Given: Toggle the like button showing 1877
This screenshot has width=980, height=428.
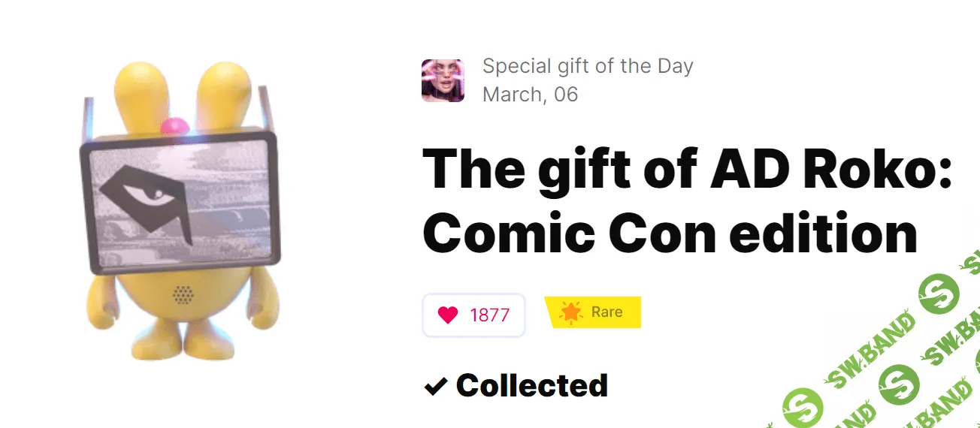Looking at the screenshot, I should pos(473,315).
